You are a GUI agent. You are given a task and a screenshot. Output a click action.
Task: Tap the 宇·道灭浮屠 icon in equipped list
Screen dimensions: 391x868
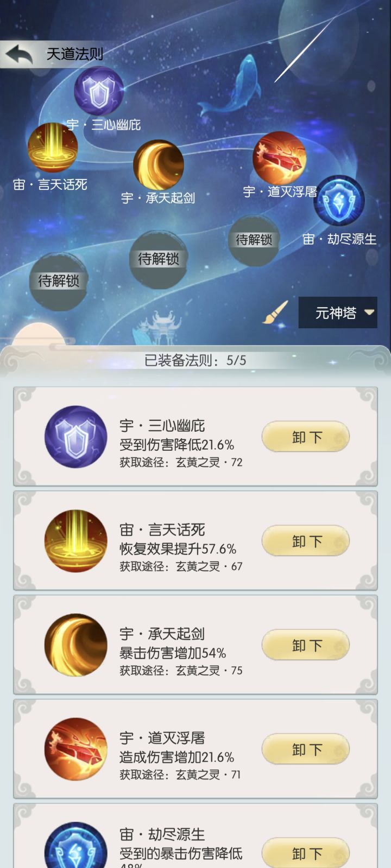point(76,750)
